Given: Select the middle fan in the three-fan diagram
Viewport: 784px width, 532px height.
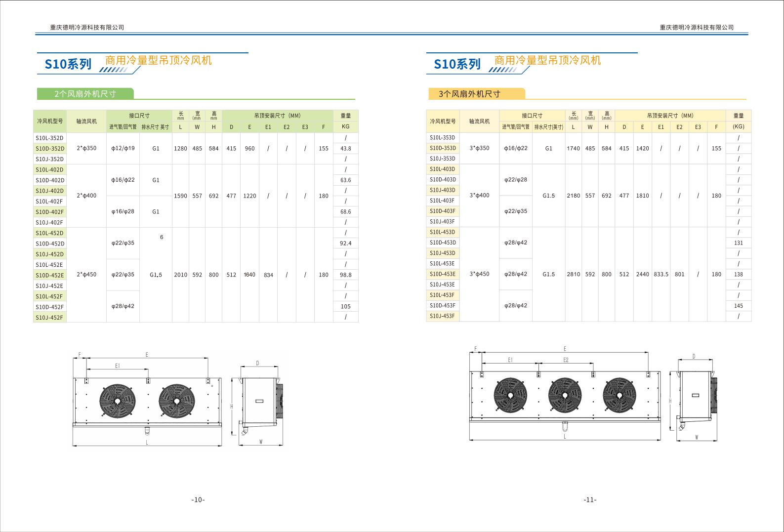Looking at the screenshot, I should coord(565,395).
